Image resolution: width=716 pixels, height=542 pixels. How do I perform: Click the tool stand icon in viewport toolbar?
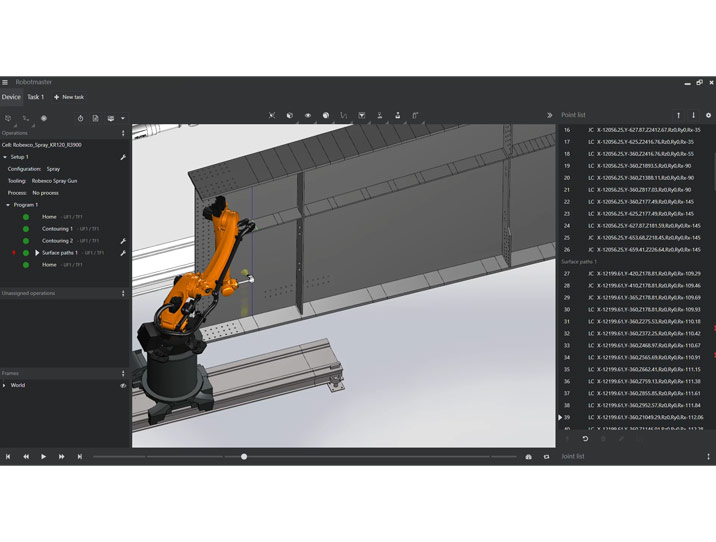[x=379, y=116]
